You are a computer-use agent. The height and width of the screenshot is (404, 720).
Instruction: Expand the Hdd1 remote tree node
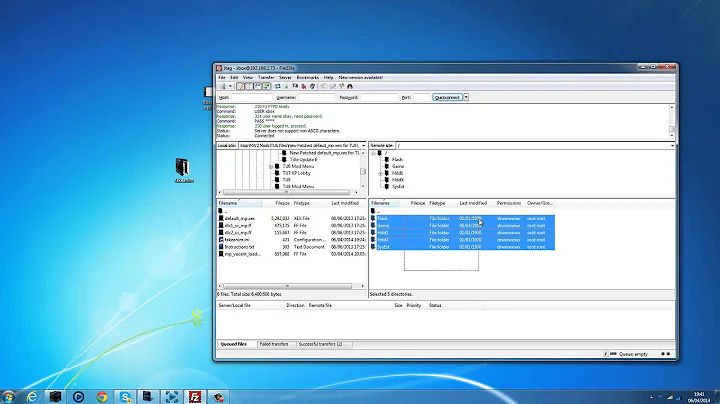pyautogui.click(x=380, y=174)
